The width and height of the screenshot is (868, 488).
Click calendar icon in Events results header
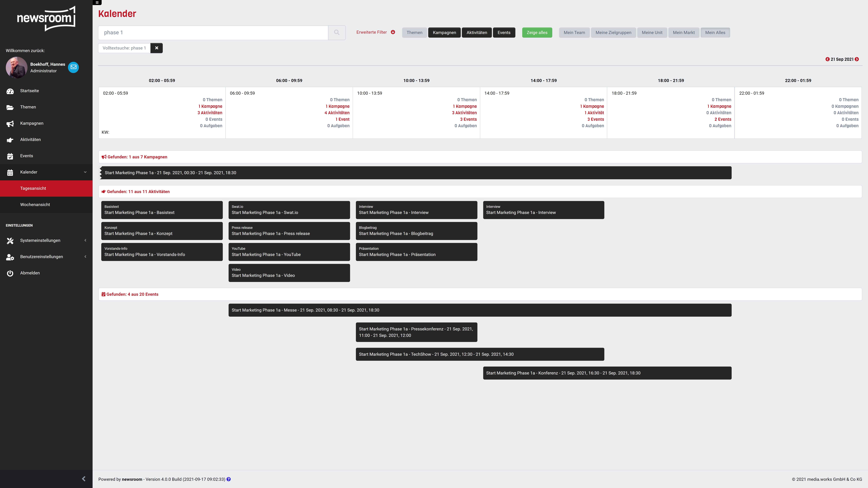click(103, 294)
